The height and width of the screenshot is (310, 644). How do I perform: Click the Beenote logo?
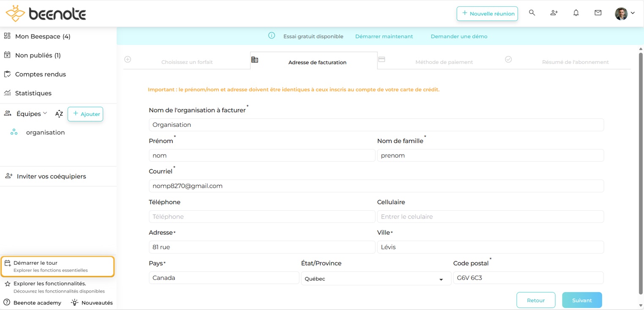click(46, 14)
